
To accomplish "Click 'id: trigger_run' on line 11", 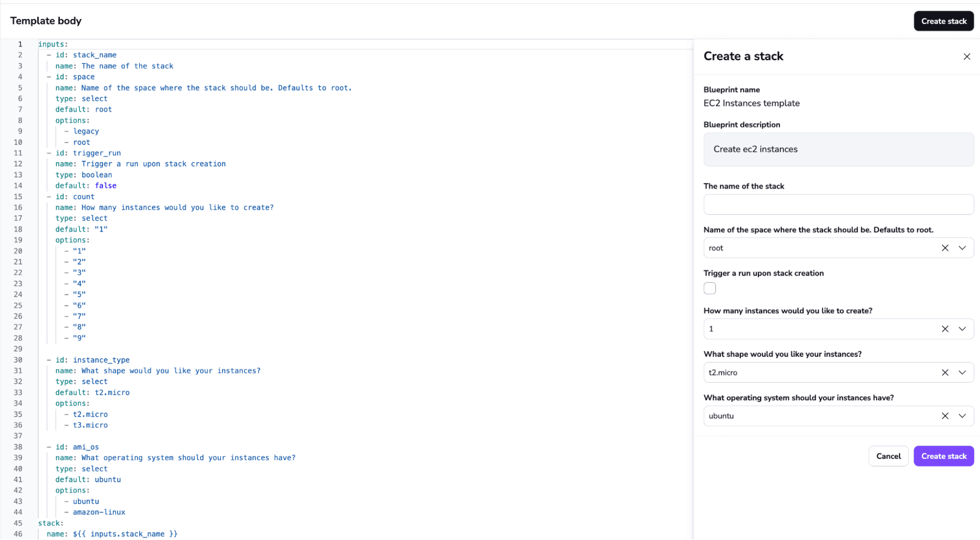I will 88,153.
